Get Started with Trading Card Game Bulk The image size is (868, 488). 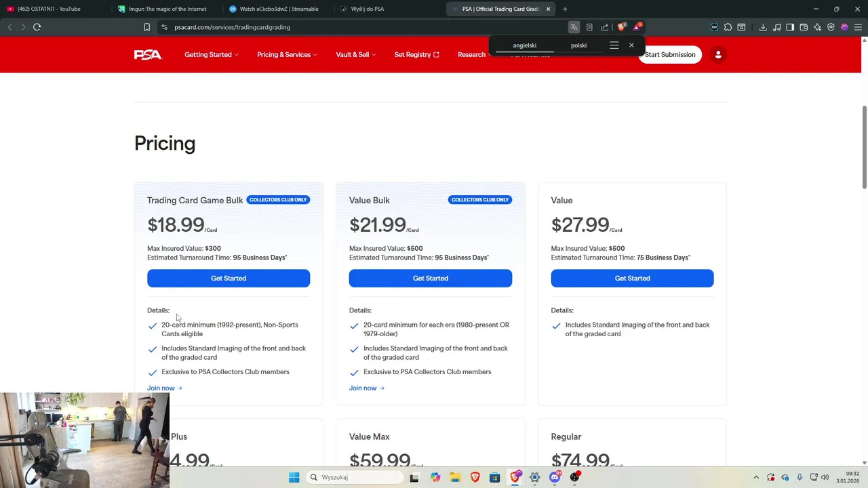pyautogui.click(x=229, y=279)
